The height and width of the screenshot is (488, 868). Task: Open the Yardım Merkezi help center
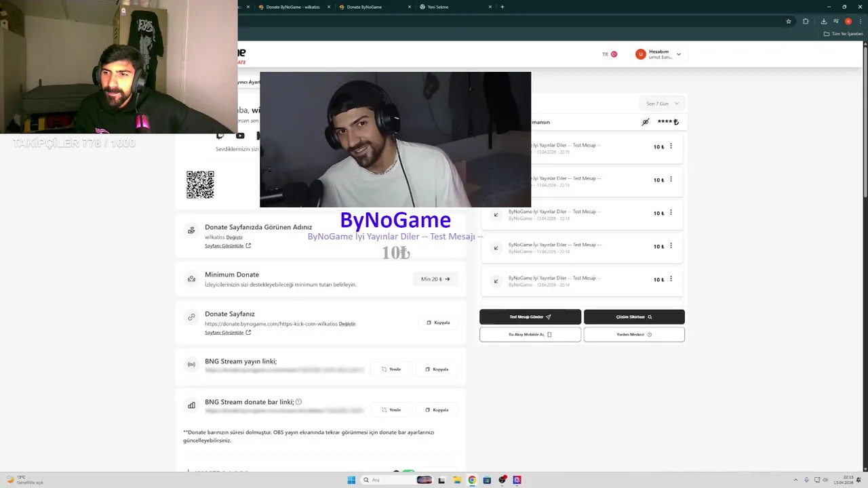tap(634, 334)
